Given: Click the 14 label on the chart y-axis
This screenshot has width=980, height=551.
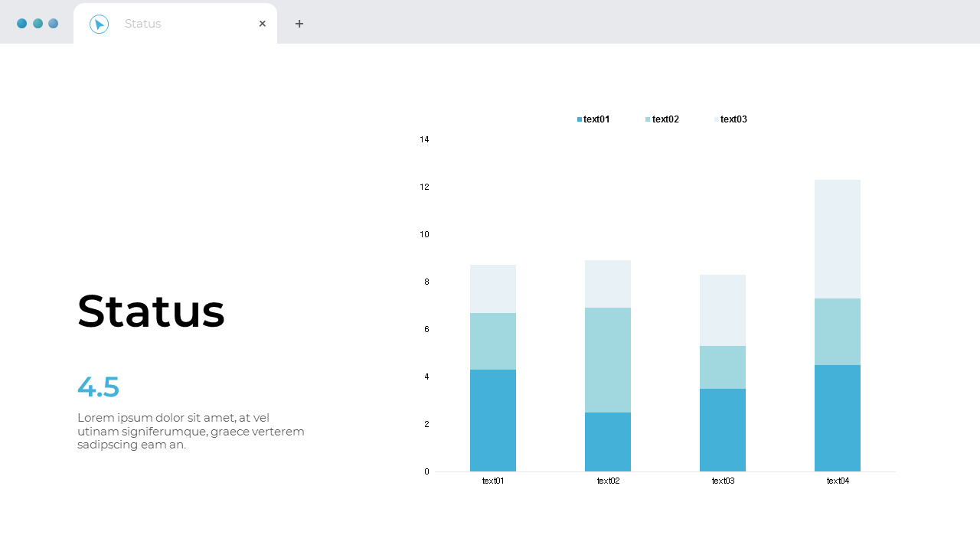Looking at the screenshot, I should point(424,139).
